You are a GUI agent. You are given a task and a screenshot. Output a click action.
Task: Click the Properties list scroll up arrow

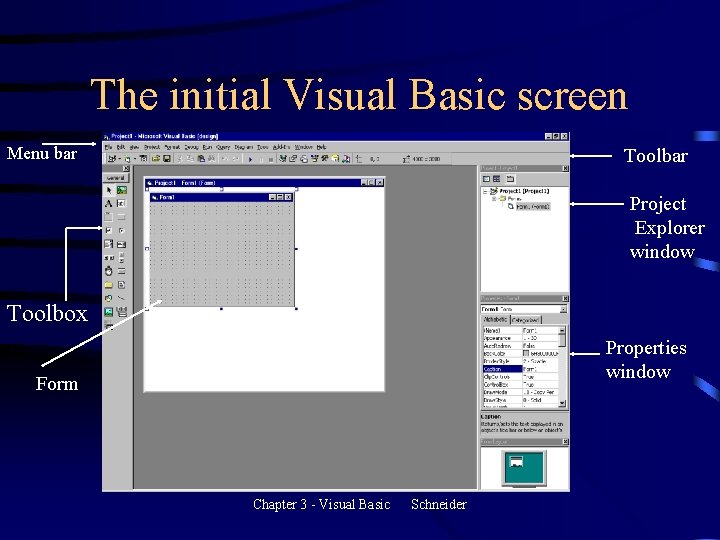coord(562,330)
